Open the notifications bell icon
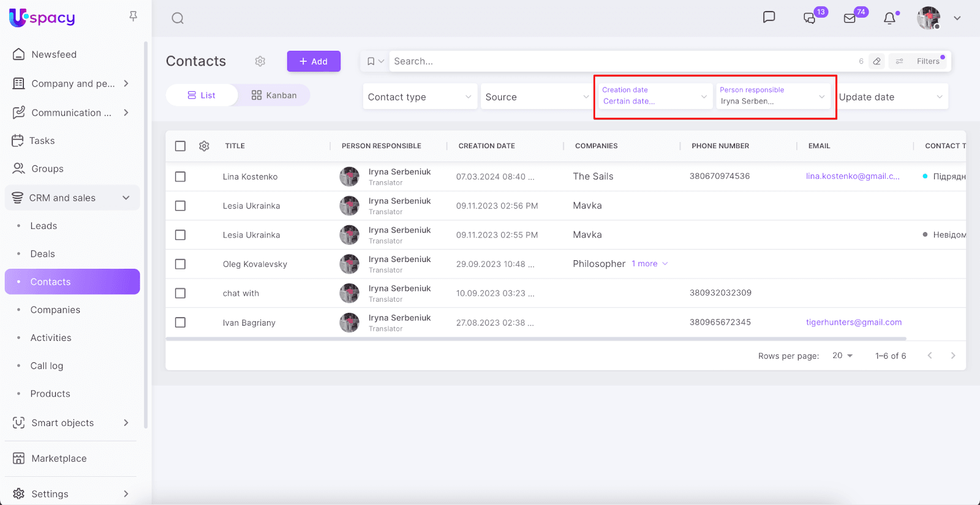The height and width of the screenshot is (505, 980). 889,18
